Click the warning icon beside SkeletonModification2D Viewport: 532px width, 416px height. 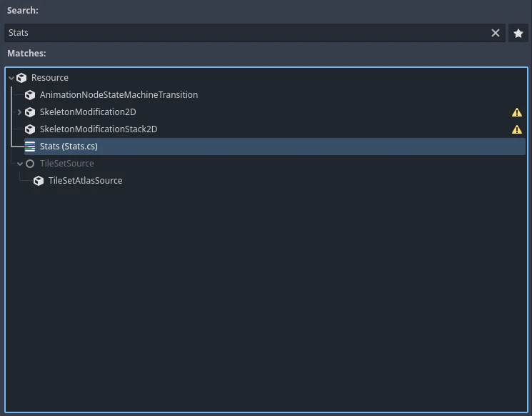[517, 112]
